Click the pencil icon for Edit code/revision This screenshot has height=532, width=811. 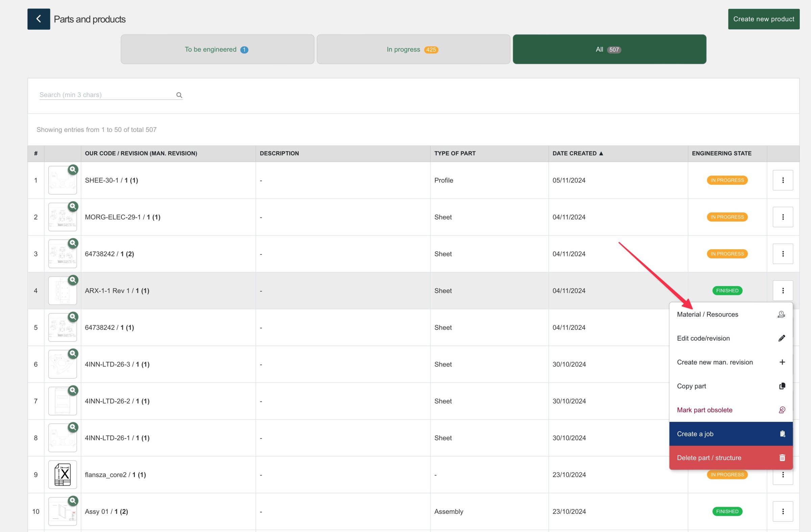[x=782, y=338]
